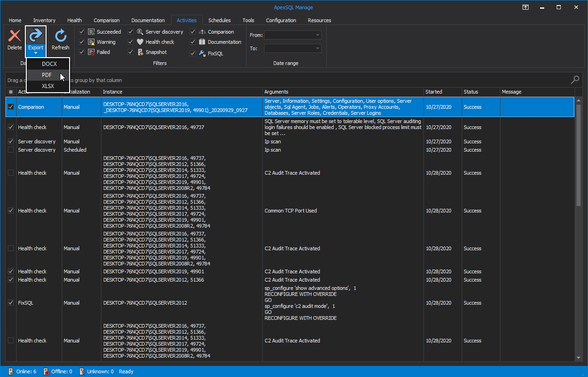Click the Delete button
Image resolution: width=588 pixels, height=377 pixels.
(x=14, y=39)
